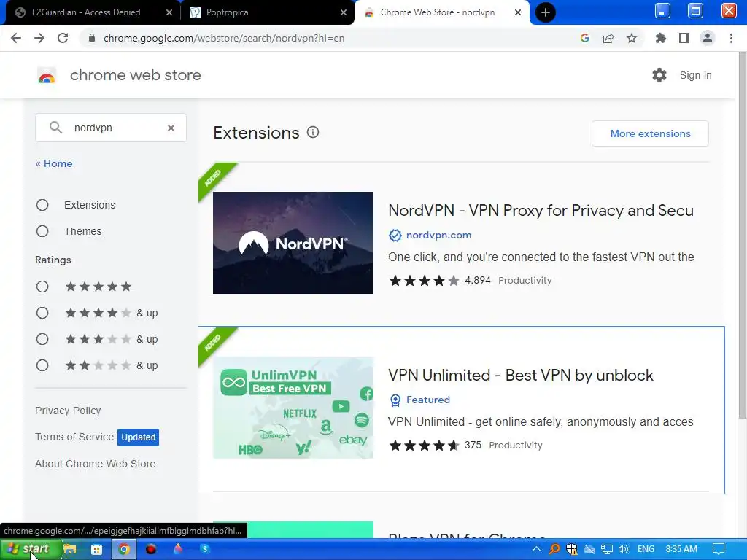This screenshot has height=560, width=747.
Task: Open VPN Unlimited - Best VPN title
Action: pos(521,376)
